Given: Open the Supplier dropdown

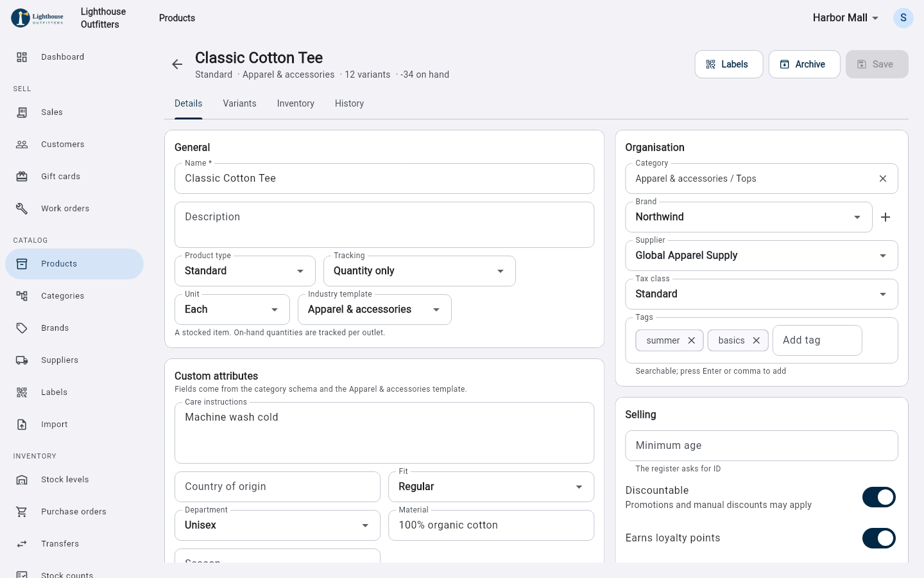Looking at the screenshot, I should coord(762,256).
